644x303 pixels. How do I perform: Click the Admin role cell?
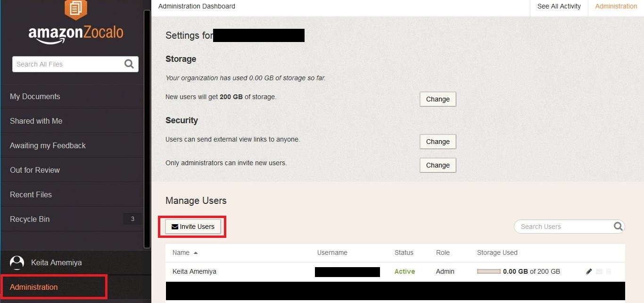coord(445,271)
